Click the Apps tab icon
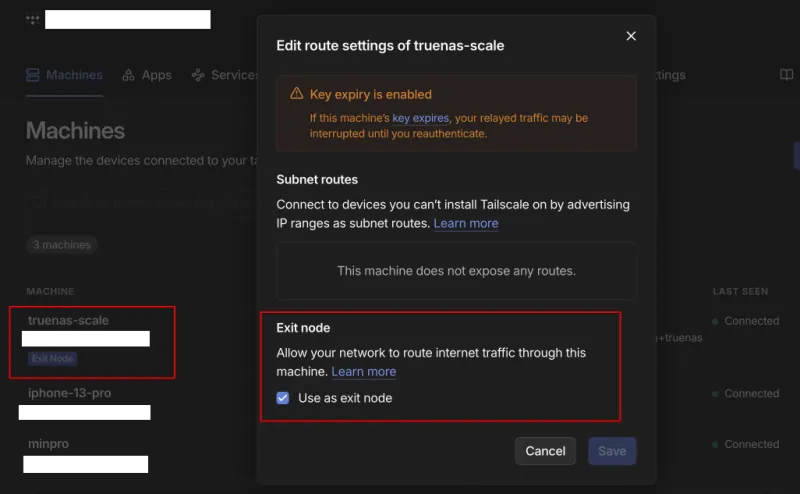 coord(129,75)
